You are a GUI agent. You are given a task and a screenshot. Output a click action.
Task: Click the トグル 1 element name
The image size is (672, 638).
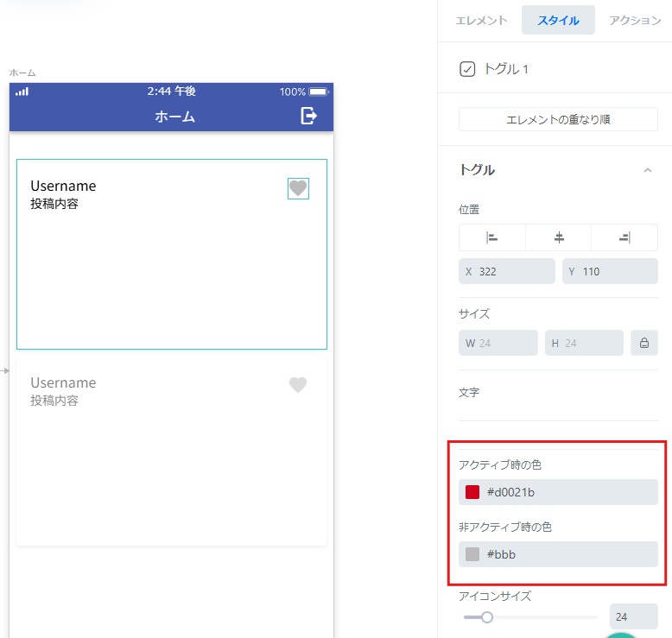click(506, 69)
